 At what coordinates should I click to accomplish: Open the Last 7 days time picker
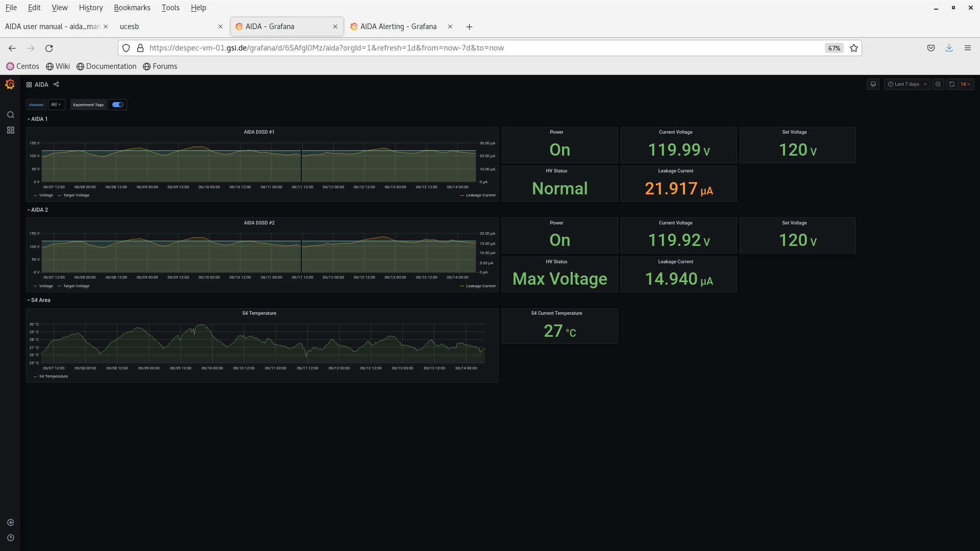pyautogui.click(x=907, y=84)
